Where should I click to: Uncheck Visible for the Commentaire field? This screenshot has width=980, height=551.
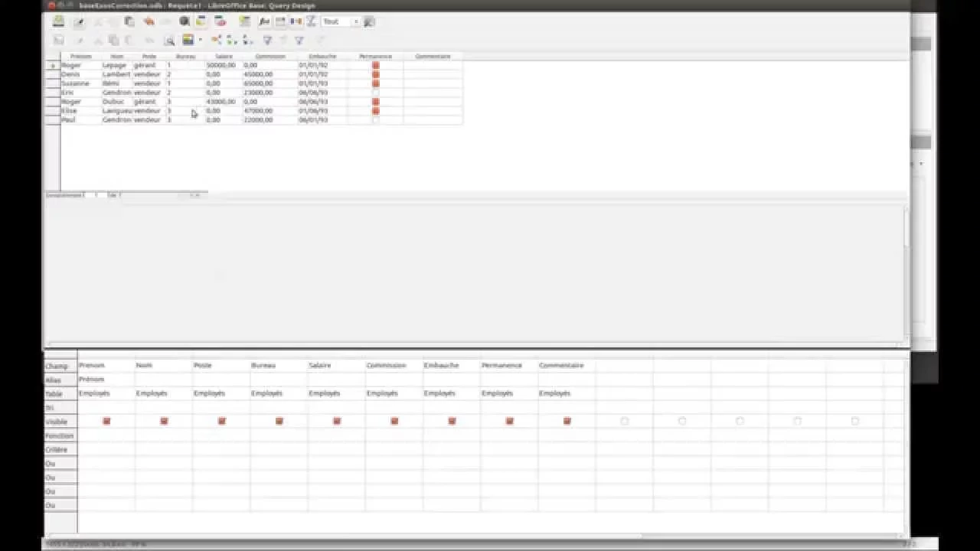[x=567, y=421]
